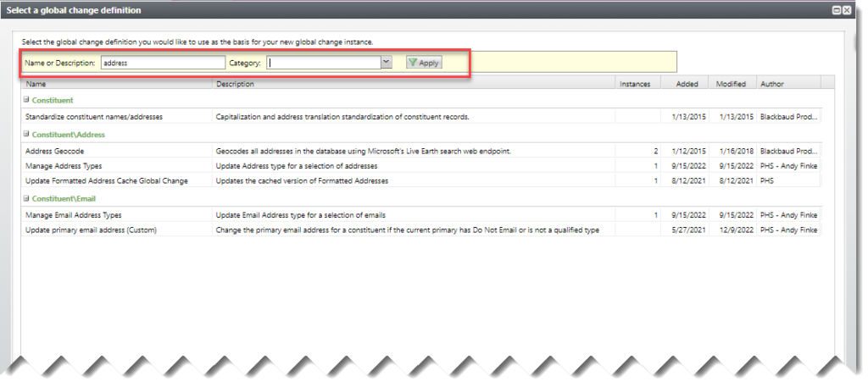Sort by the Description column header

pos(412,84)
